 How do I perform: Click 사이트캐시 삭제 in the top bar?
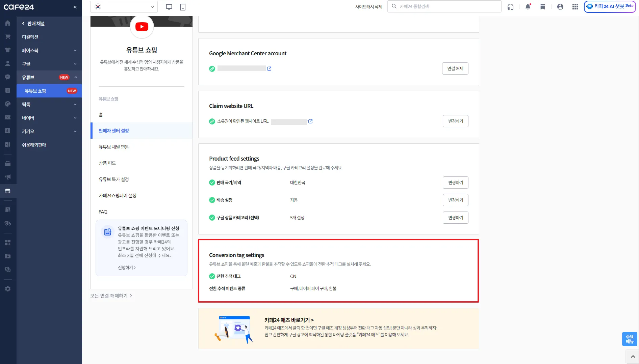(x=369, y=7)
